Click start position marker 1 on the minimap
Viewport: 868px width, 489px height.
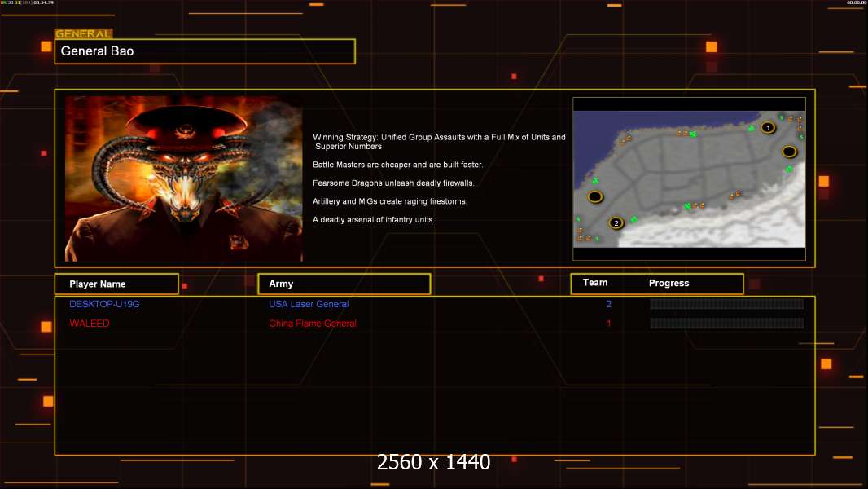(x=768, y=127)
